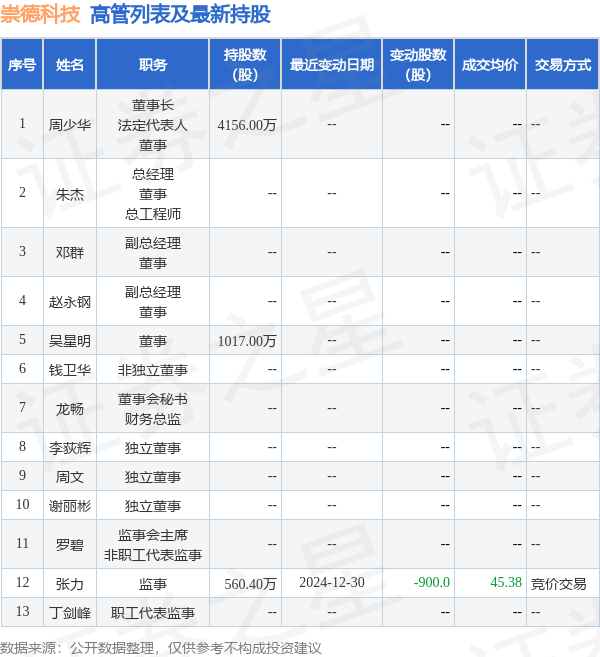Click the -900.0 change value
Screen dimensions: 600x657
pyautogui.click(x=432, y=582)
